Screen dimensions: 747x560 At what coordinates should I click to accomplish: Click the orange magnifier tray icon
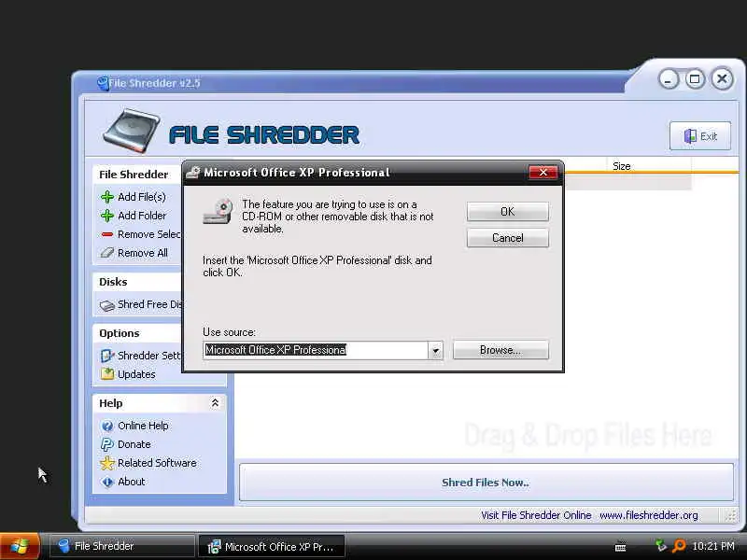[679, 546]
